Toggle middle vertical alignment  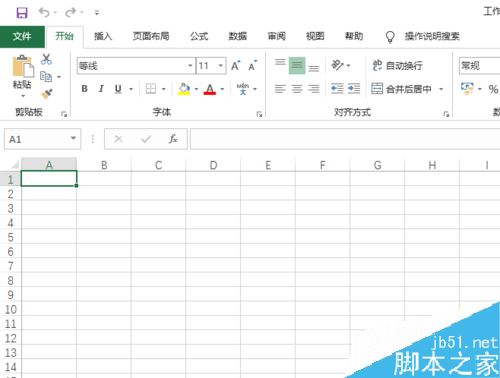point(297,66)
